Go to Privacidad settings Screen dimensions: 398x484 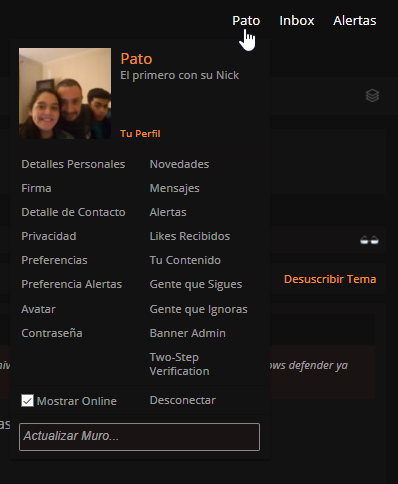coord(49,236)
